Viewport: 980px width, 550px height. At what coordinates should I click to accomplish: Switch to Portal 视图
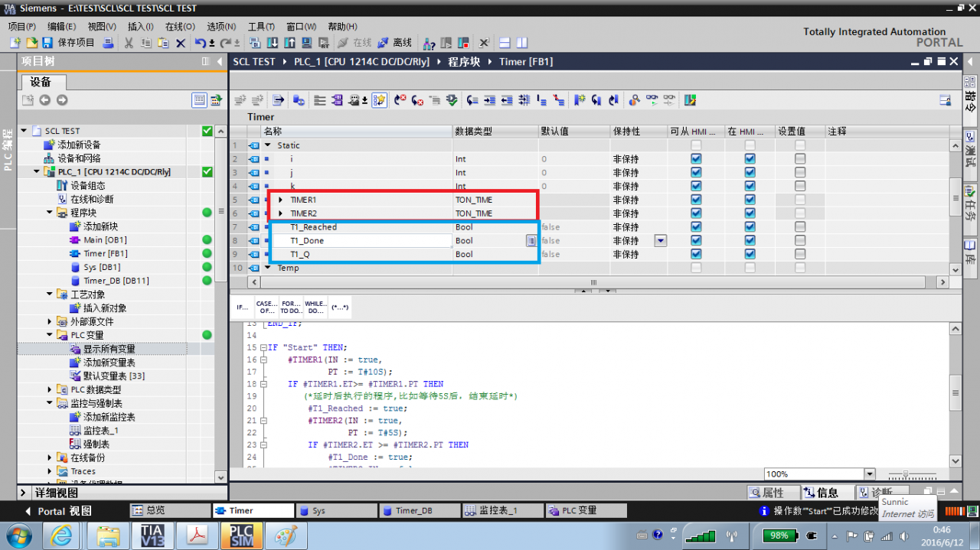click(x=57, y=511)
